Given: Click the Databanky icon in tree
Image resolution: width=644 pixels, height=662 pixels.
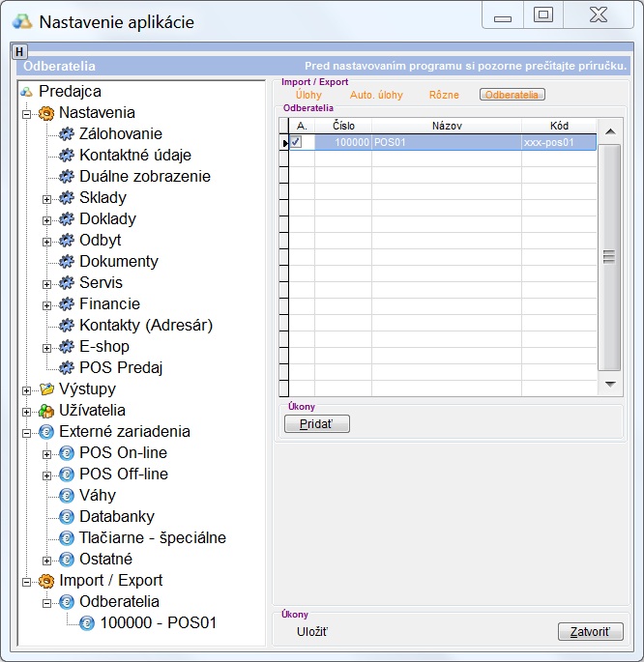Looking at the screenshot, I should [x=66, y=517].
